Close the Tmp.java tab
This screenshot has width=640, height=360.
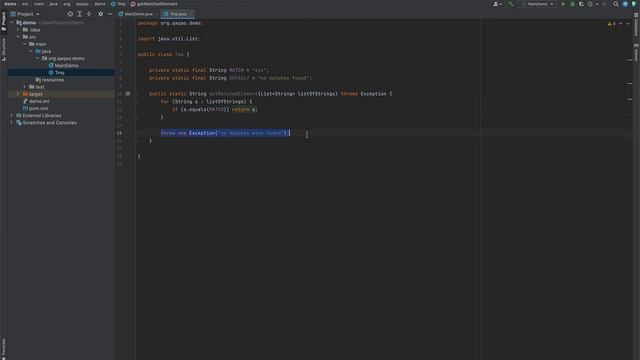pos(191,14)
